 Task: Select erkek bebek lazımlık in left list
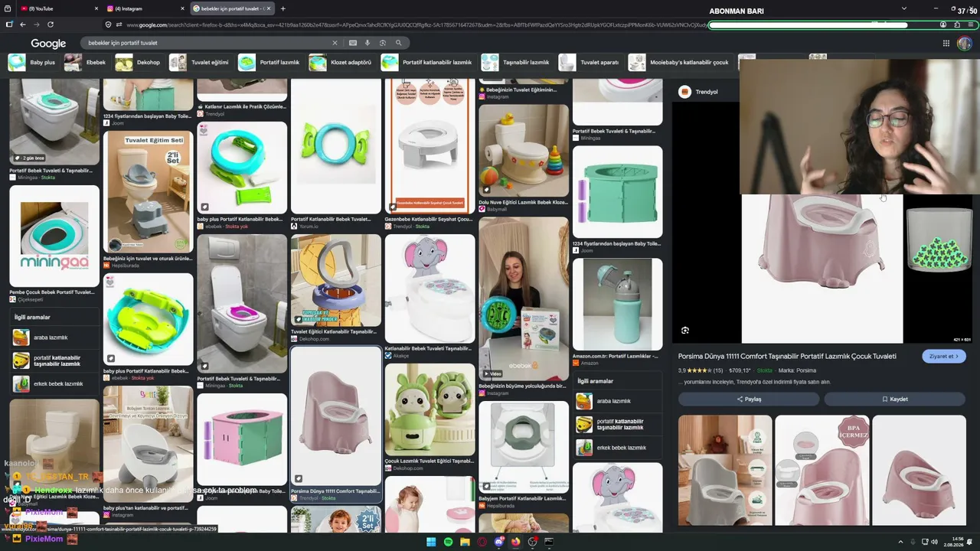(x=54, y=383)
